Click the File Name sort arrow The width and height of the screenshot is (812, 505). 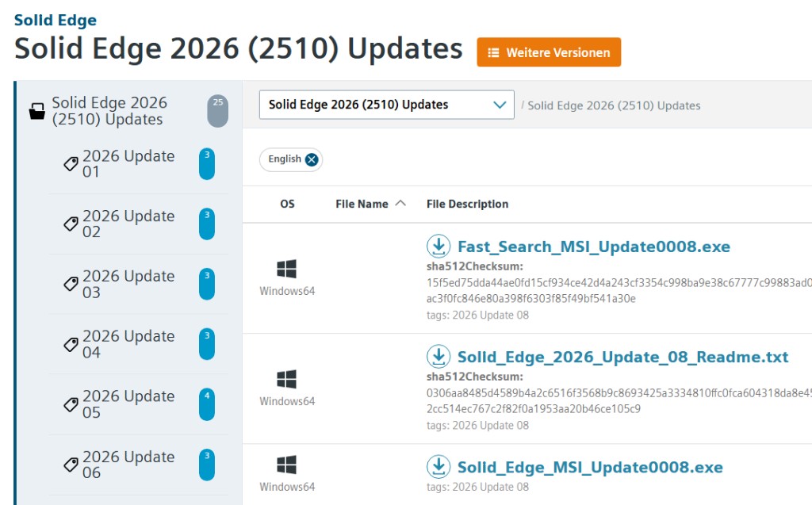pos(400,204)
